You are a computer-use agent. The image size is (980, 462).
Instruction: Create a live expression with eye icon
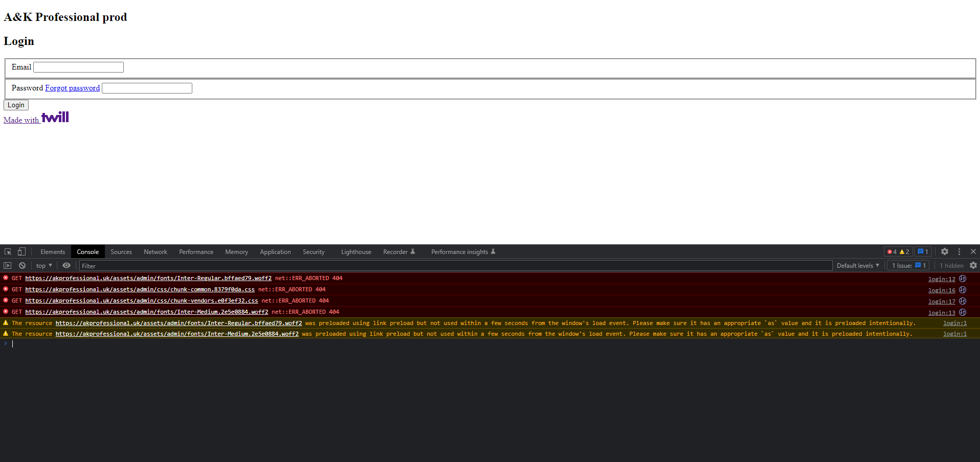[x=66, y=266]
